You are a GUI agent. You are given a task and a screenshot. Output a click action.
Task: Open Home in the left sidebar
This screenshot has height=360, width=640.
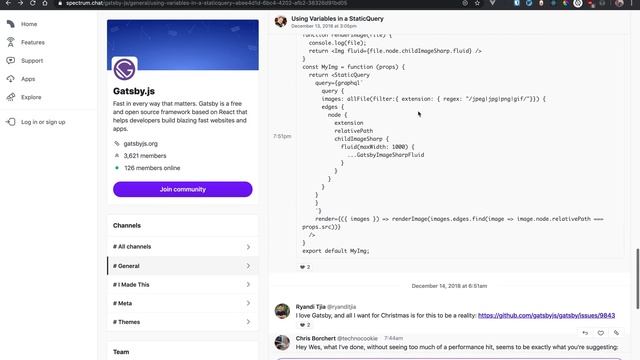point(29,24)
